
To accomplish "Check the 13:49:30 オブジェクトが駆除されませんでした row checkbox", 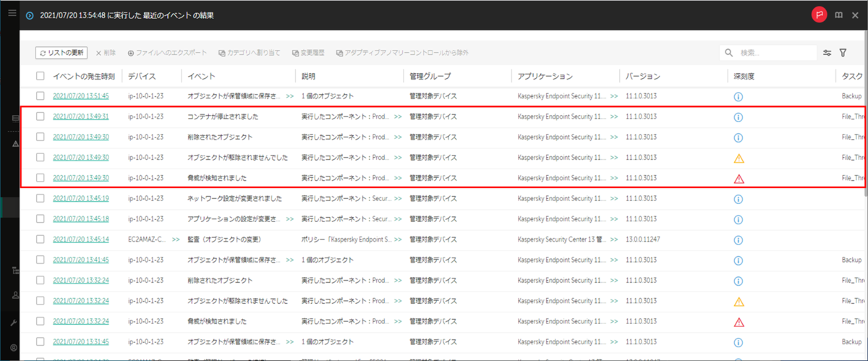I will tap(41, 158).
